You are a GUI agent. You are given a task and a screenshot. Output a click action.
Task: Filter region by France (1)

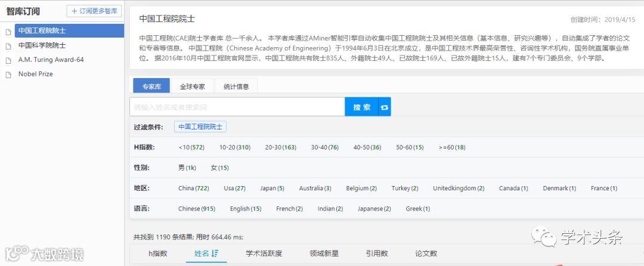coord(603,188)
